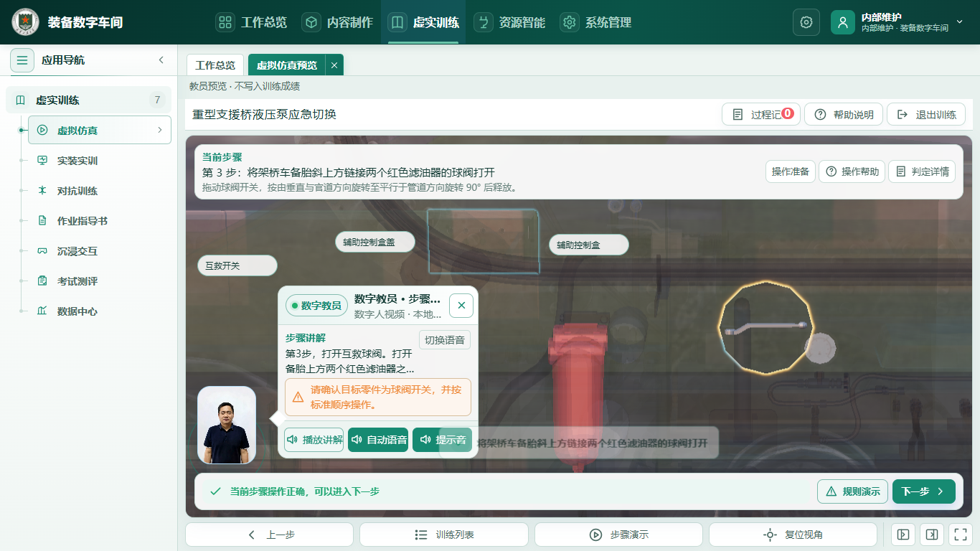The image size is (980, 551).
Task: Click the 退出训练 exit training button
Action: (x=926, y=115)
